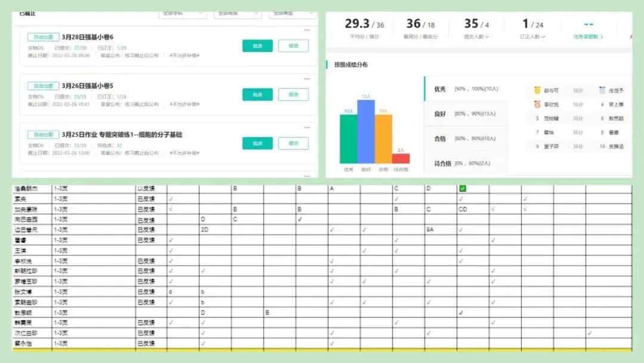Click the 班级成绩分布 heading
This screenshot has width=644, height=363.
click(351, 64)
